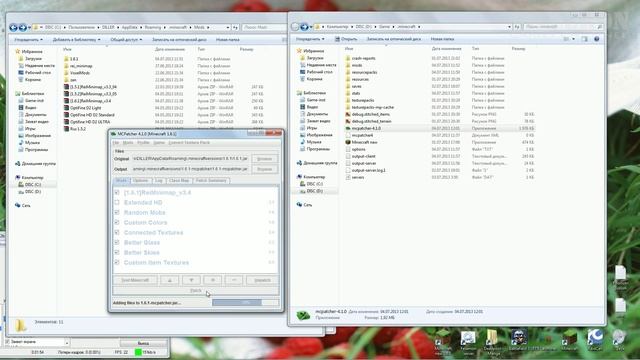The image size is (640, 360).
Task: Select the resourcepacks folder
Action: point(364,72)
